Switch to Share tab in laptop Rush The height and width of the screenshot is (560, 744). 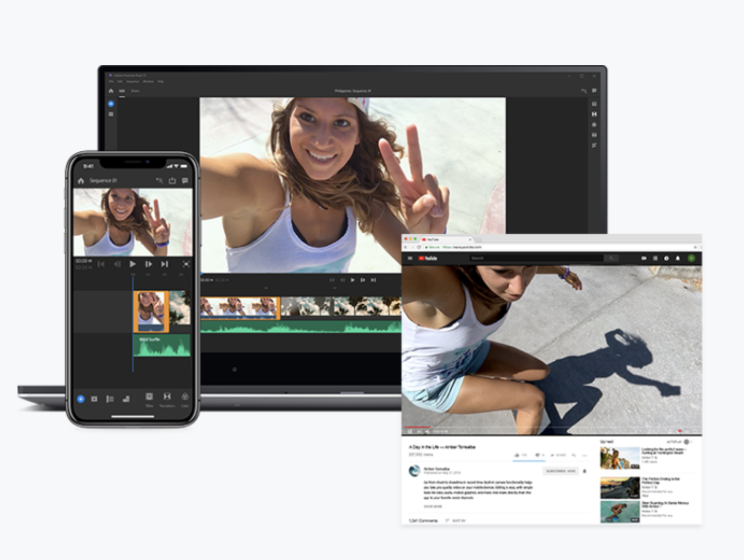135,91
